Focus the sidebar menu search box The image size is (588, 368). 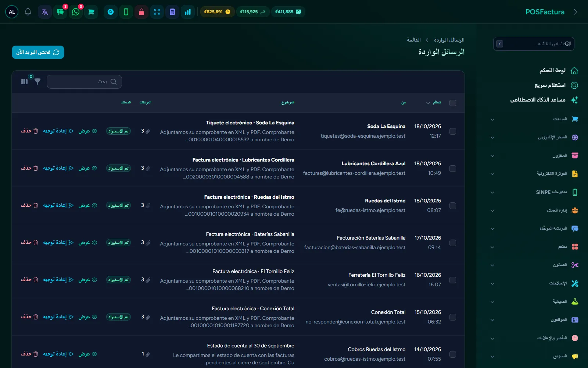coord(534,44)
